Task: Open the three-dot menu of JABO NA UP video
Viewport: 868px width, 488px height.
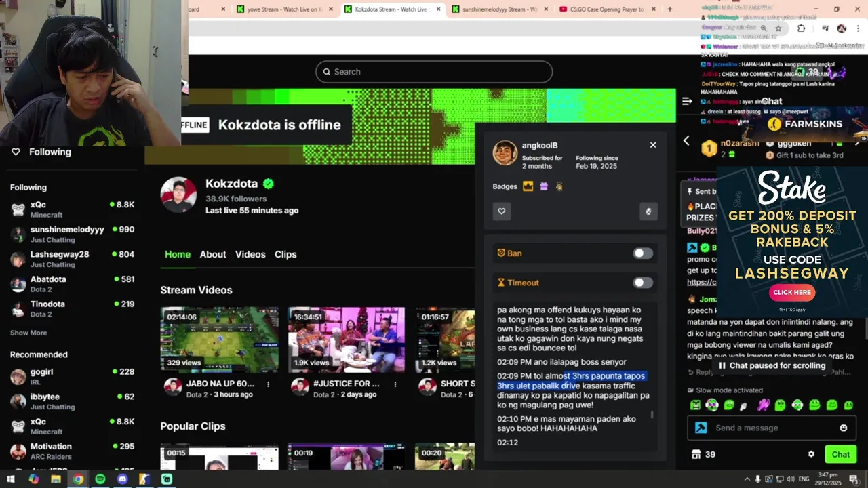Action: pyautogui.click(x=269, y=384)
